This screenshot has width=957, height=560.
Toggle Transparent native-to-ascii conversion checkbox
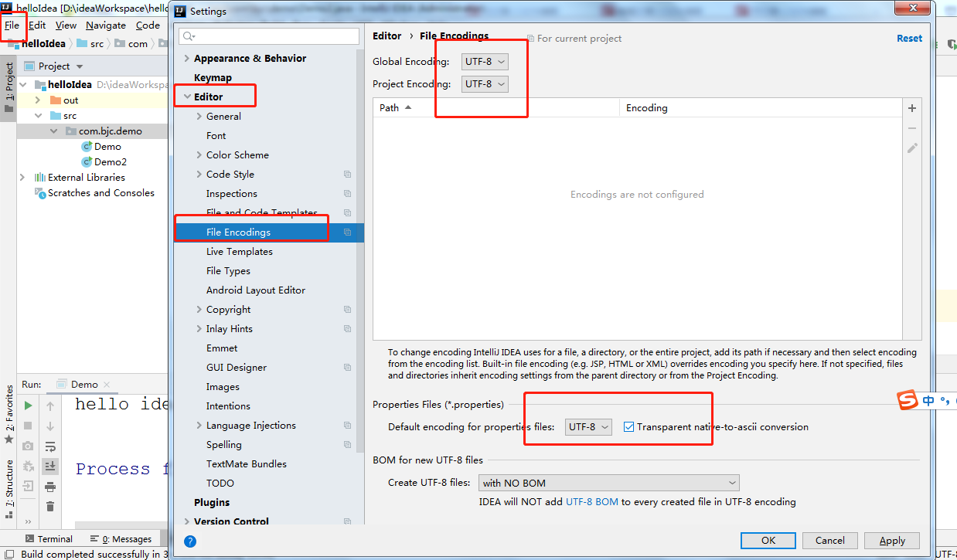[x=628, y=426]
